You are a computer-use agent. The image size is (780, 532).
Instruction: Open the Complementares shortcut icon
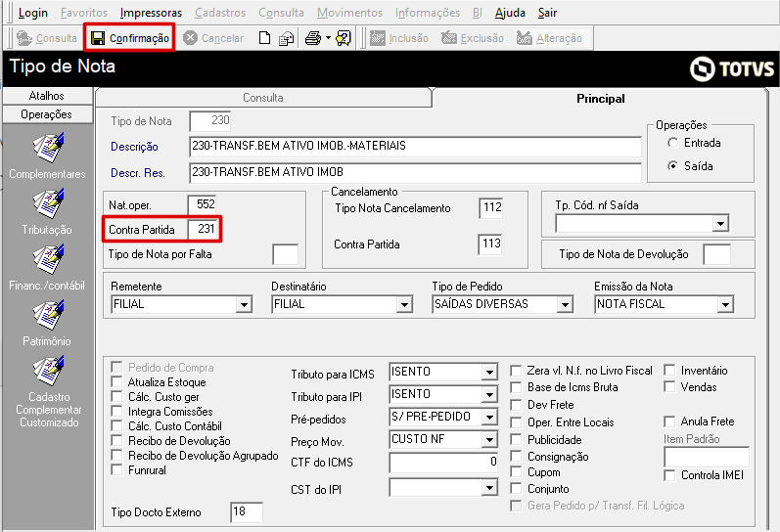point(48,147)
